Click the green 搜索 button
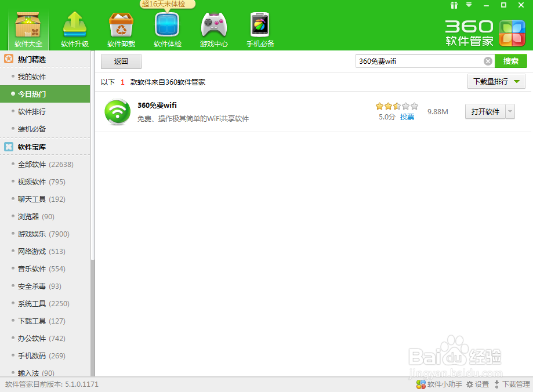Viewport: 533px width, 392px height. tap(511, 61)
